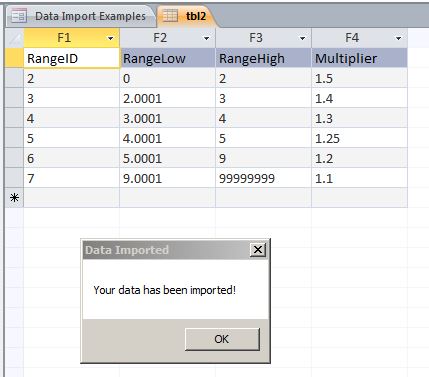Open F2 column filter dropdown
The height and width of the screenshot is (377, 429).
(206, 38)
